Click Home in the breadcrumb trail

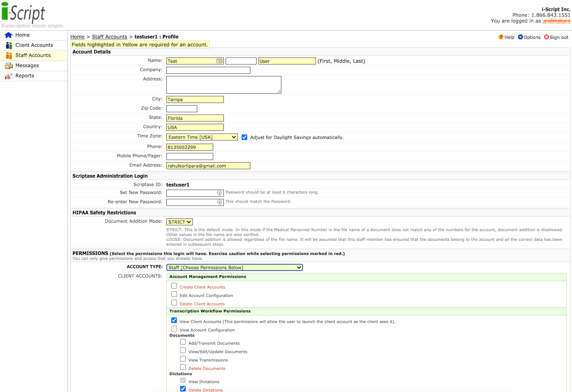[x=77, y=36]
